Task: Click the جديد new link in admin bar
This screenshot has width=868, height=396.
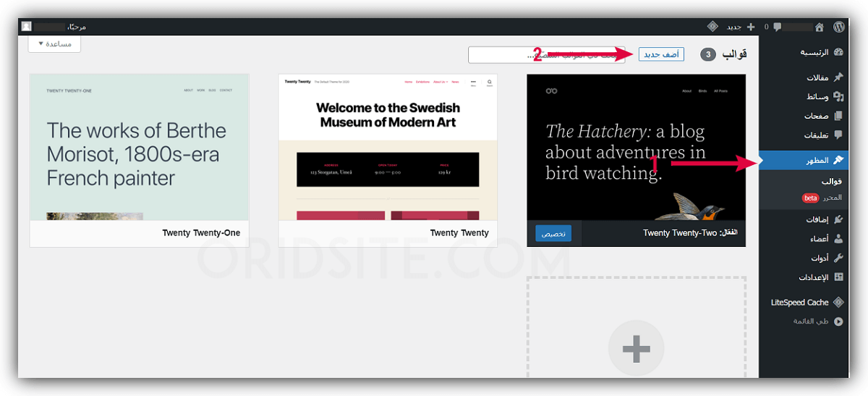Action: pyautogui.click(x=733, y=27)
